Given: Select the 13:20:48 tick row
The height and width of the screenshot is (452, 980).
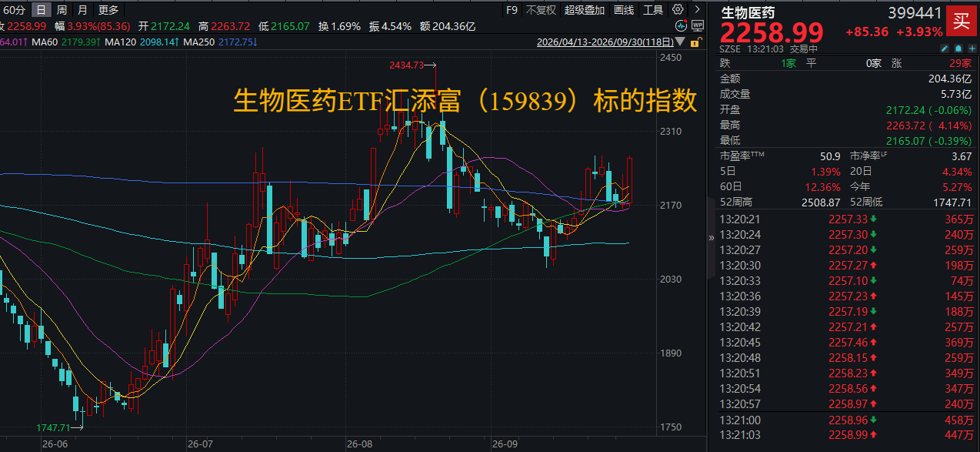Looking at the screenshot, I should [846, 358].
